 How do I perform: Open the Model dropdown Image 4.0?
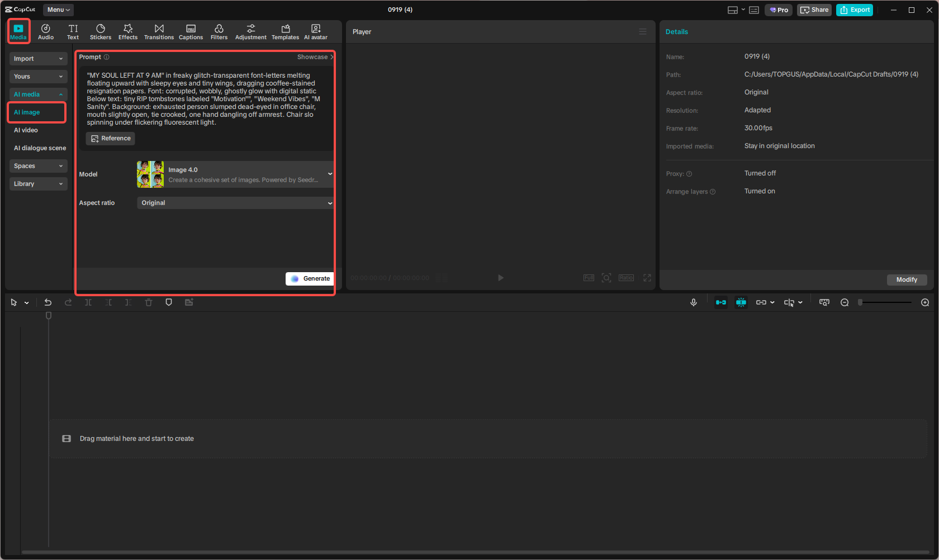click(235, 174)
